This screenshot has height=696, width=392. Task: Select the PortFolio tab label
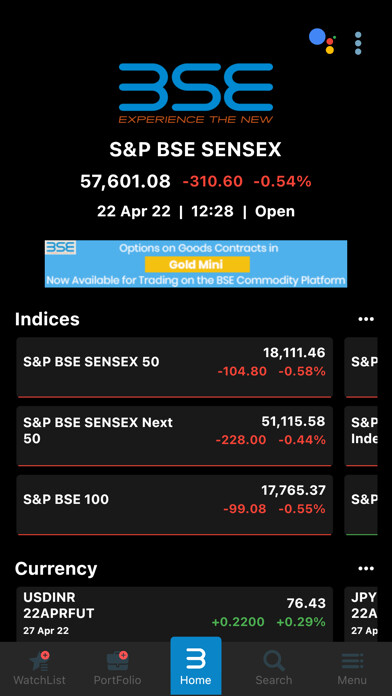(118, 680)
